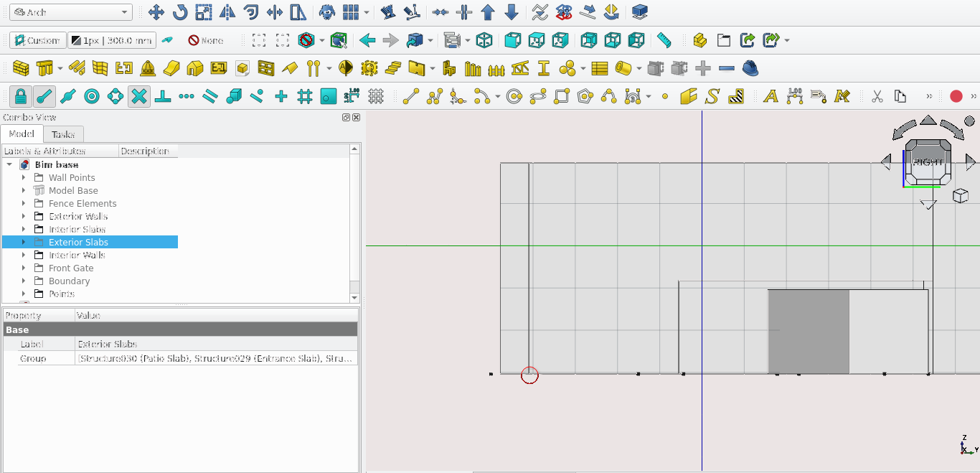Image resolution: width=980 pixels, height=473 pixels.
Task: Click the Arch Building tool
Action: coord(194,68)
